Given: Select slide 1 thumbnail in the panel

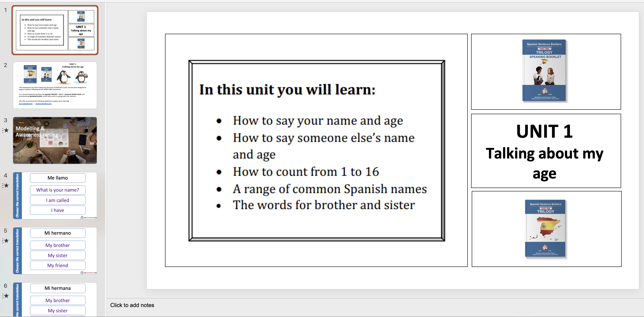Looking at the screenshot, I should (x=55, y=30).
